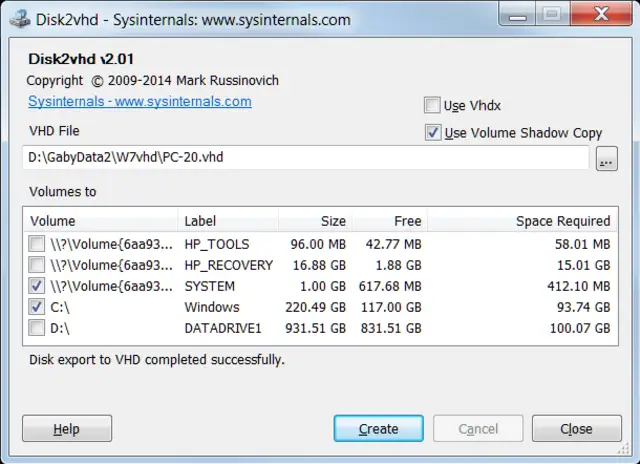The height and width of the screenshot is (464, 640).
Task: Uncheck the SYSTEM volume checkbox
Action: click(37, 286)
